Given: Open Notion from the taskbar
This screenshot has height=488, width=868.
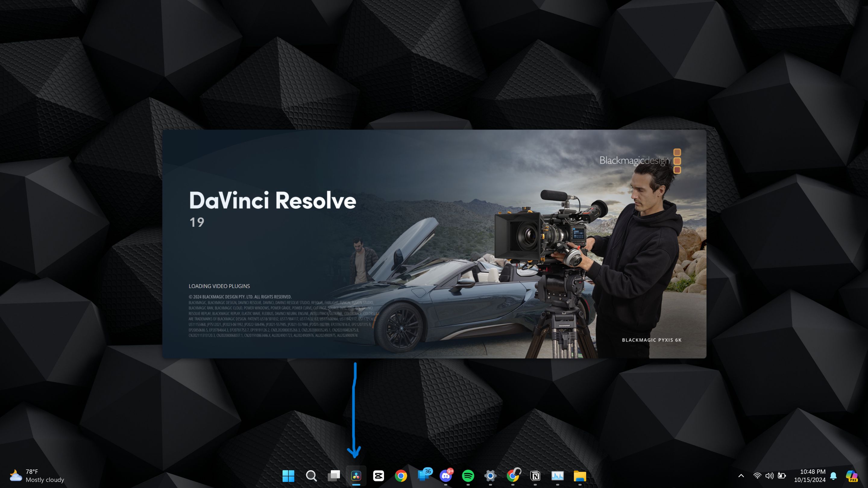Looking at the screenshot, I should click(x=535, y=476).
